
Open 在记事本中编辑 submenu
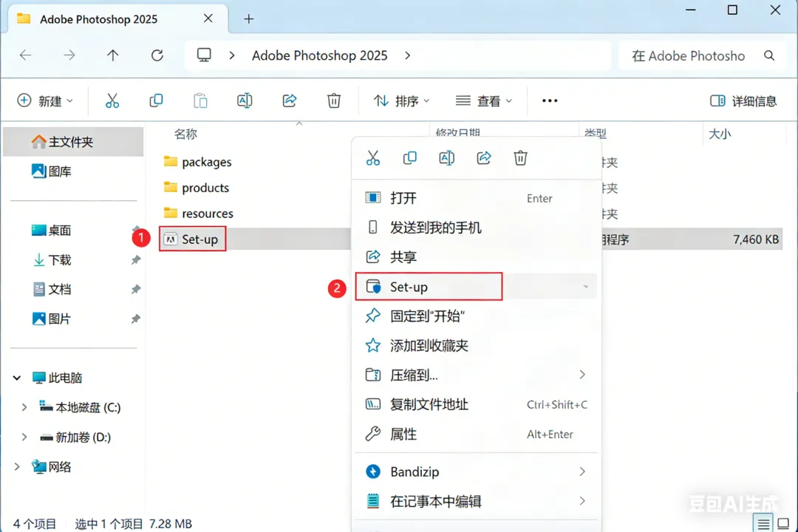click(x=476, y=502)
